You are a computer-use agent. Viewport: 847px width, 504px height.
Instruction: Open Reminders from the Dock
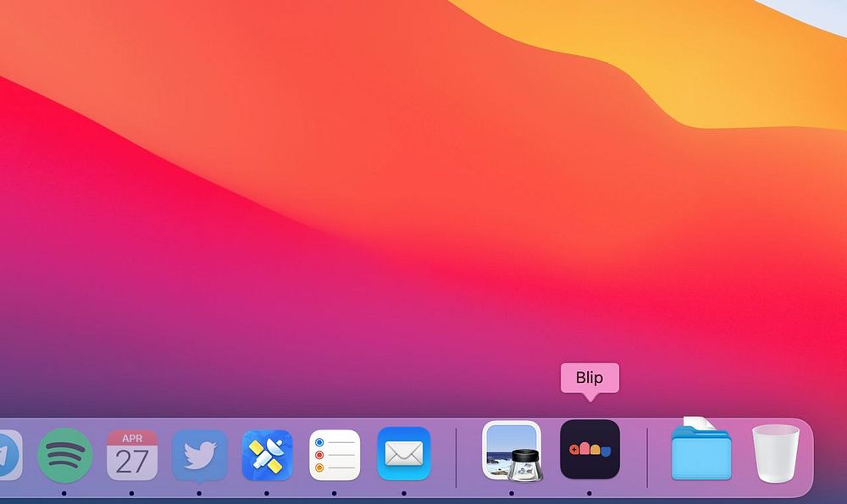coord(335,456)
